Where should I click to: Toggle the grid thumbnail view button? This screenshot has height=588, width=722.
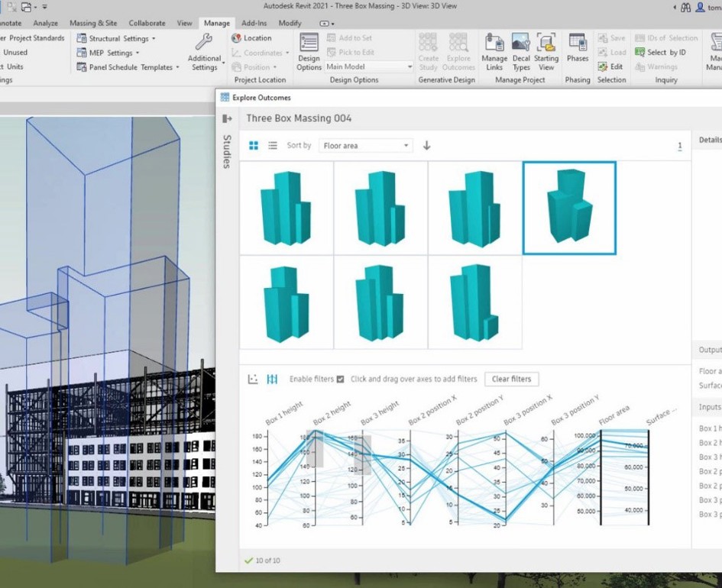(x=254, y=145)
